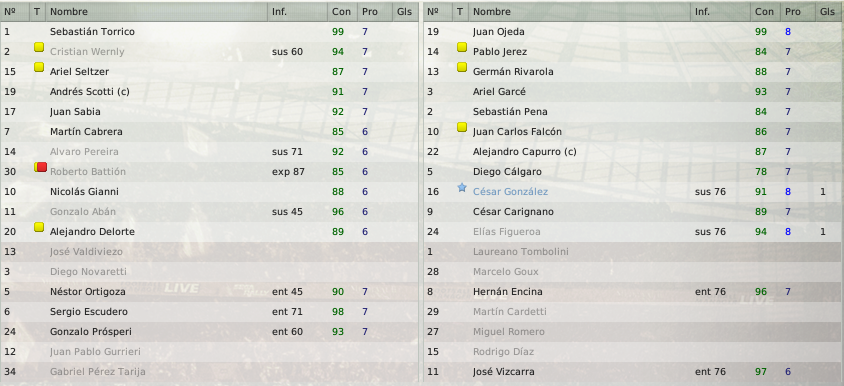Sort left table by Nombre column header
Viewport: 844px width, 386px height.
pos(157,11)
